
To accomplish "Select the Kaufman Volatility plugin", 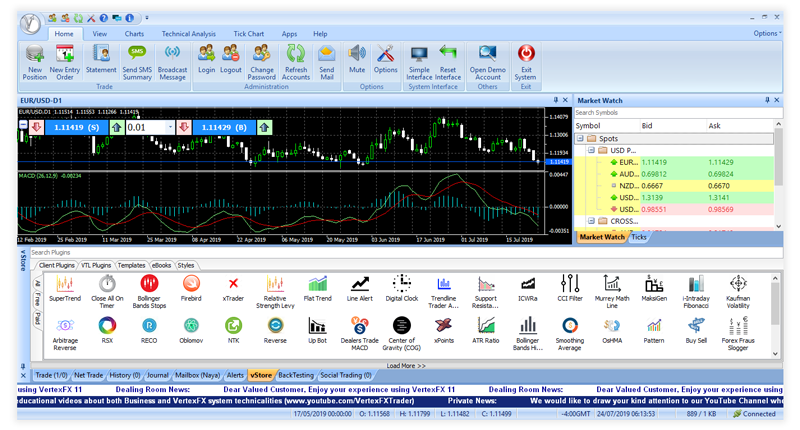I will (738, 291).
